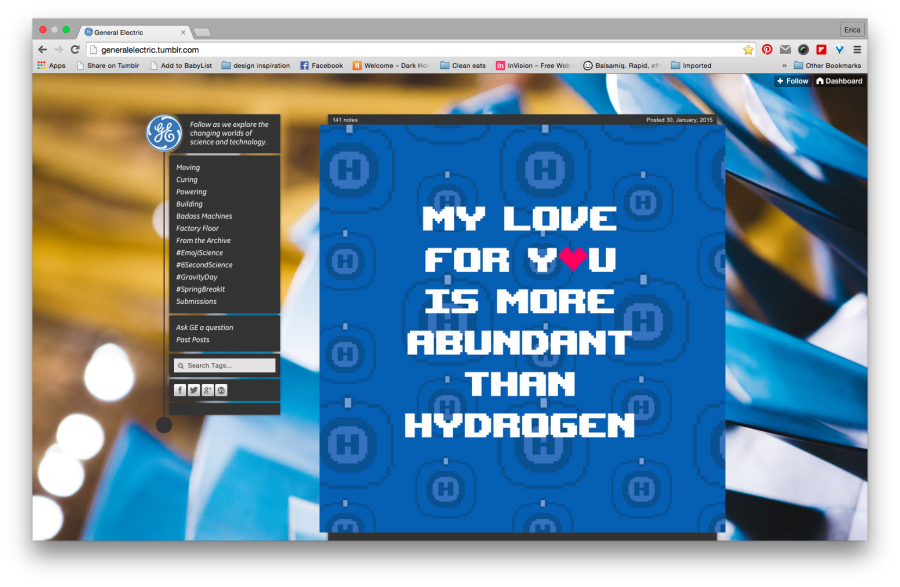Open GE's Google Plus page icon

point(207,390)
